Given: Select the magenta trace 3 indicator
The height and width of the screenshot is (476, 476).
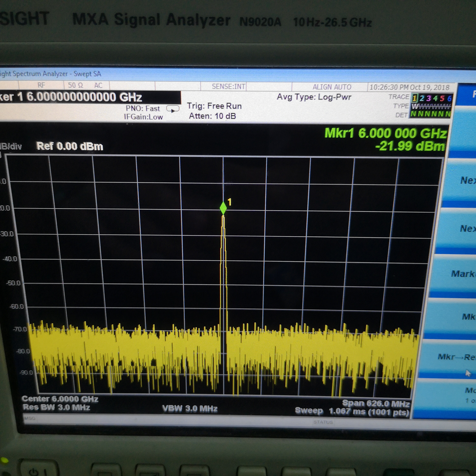Looking at the screenshot, I should (428, 99).
